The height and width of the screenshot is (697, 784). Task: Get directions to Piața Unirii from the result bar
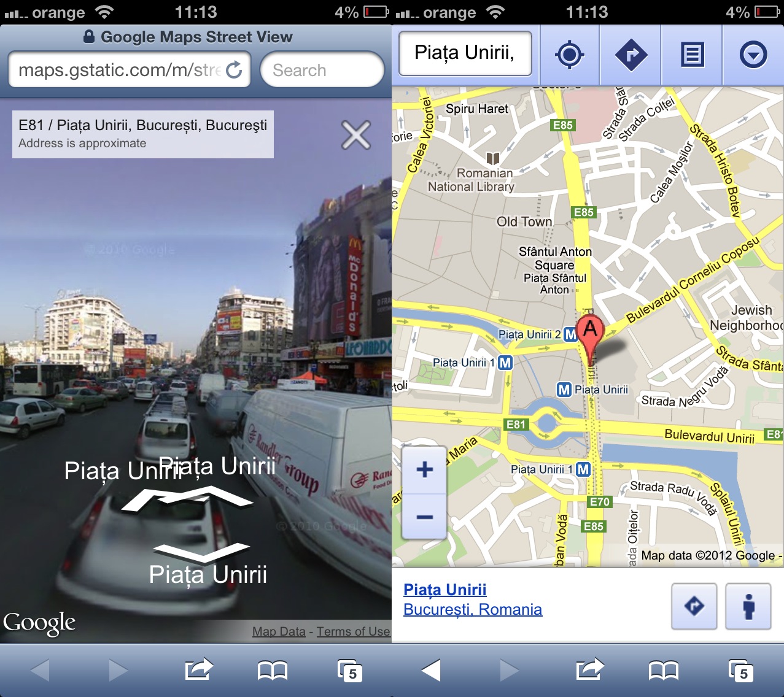[x=694, y=606]
